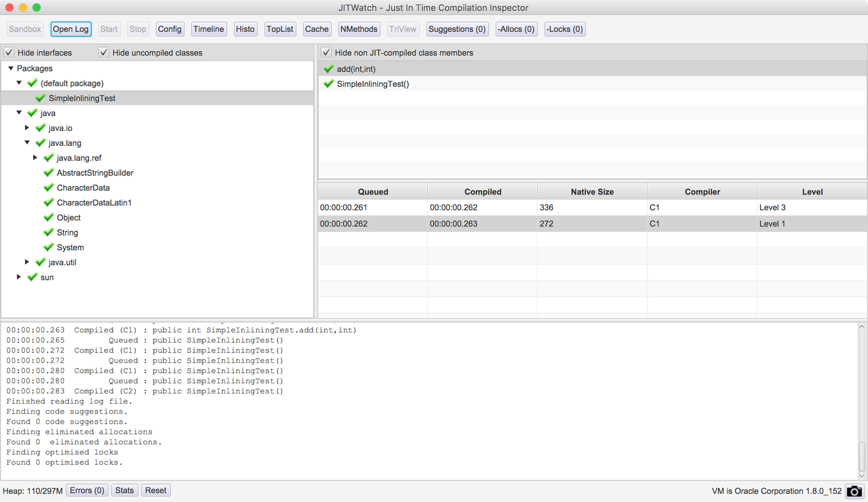The width and height of the screenshot is (868, 502).
Task: Click green checkmark next to SimpleInliningTest class
Action: pyautogui.click(x=40, y=98)
